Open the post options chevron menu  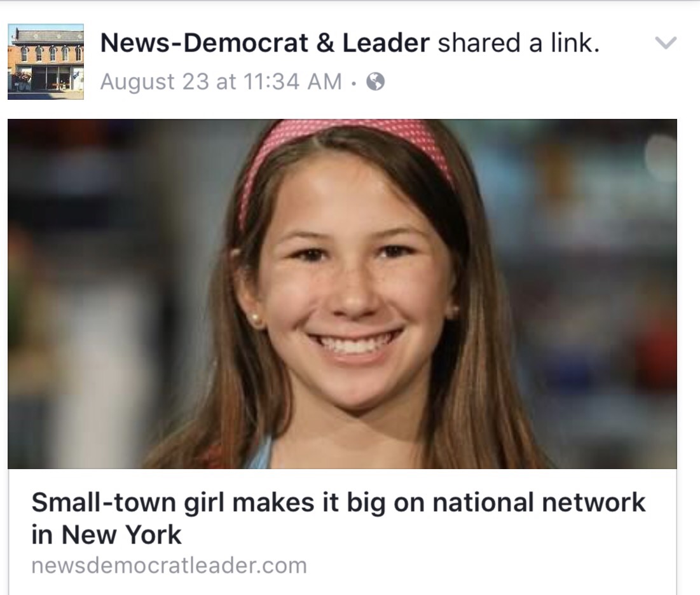pos(666,43)
